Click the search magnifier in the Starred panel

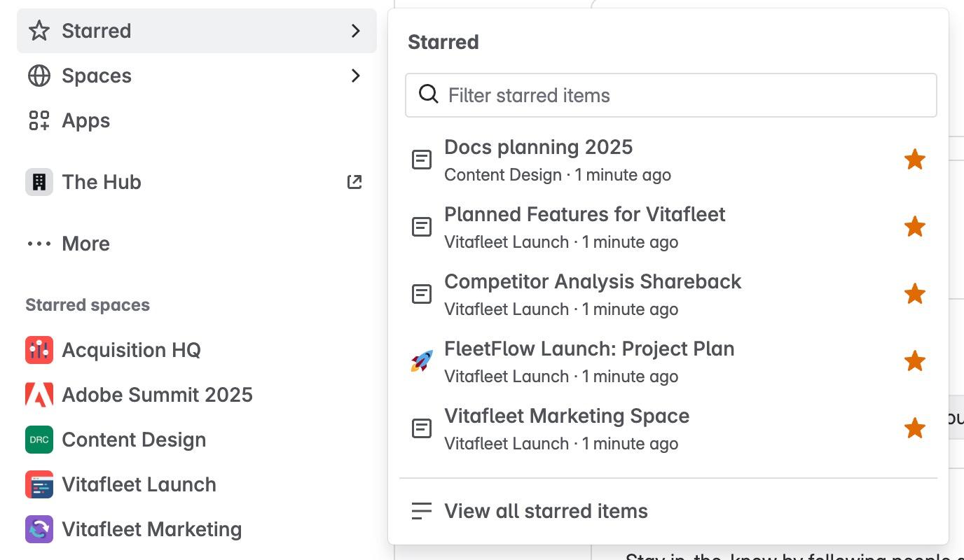pyautogui.click(x=427, y=94)
